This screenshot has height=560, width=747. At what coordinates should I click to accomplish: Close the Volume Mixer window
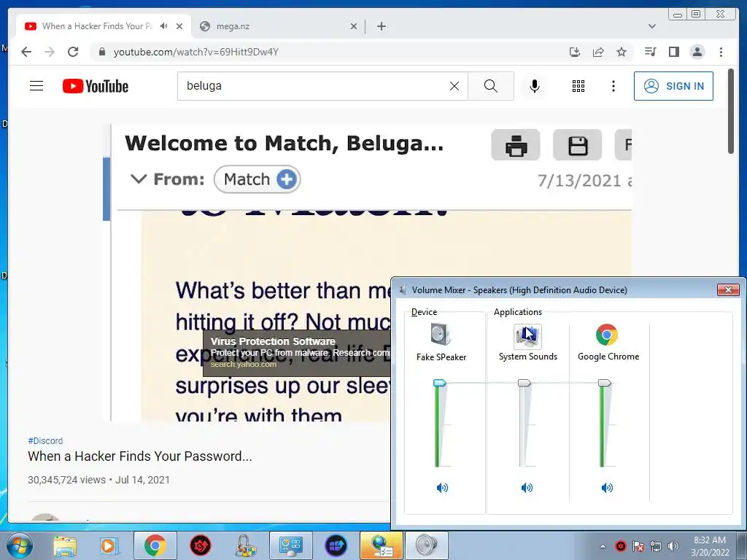[x=728, y=289]
